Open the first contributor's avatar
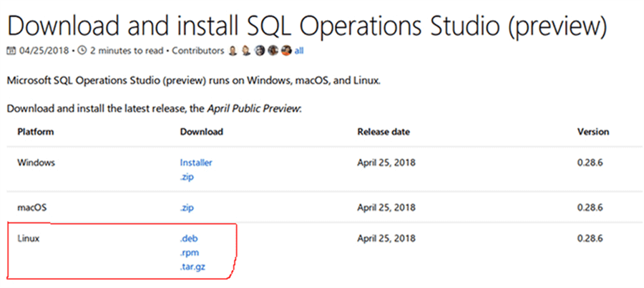Screen dimensions: 644x288 [233, 51]
